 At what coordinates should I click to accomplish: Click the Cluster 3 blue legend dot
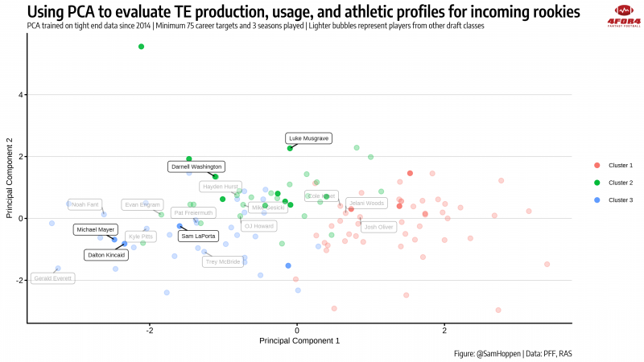(x=597, y=200)
